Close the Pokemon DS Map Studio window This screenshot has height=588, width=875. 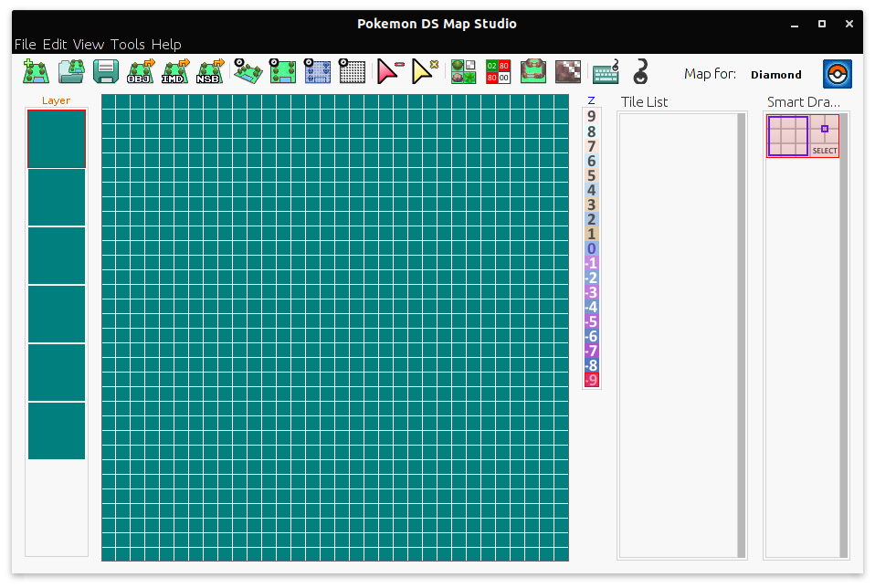849,24
